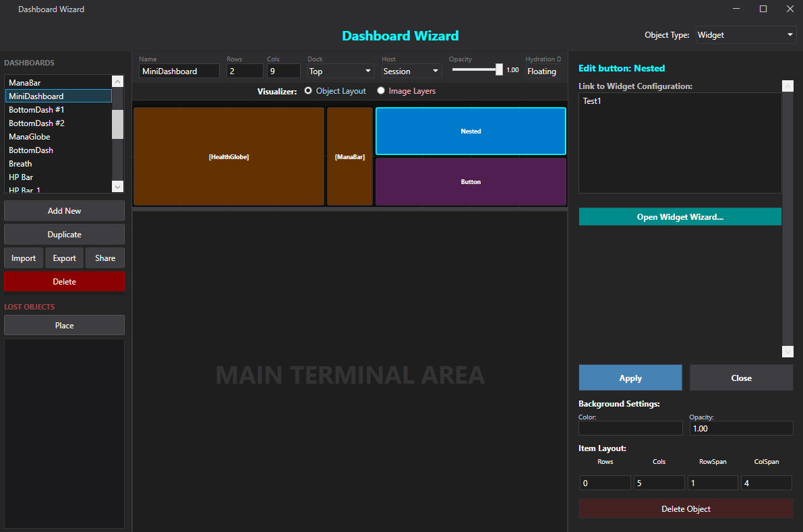
Task: Select the blue Nested block in the layout
Action: tap(471, 131)
